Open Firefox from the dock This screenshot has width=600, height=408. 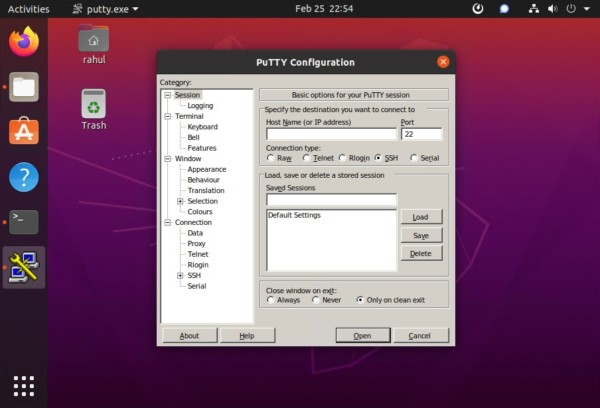24,42
